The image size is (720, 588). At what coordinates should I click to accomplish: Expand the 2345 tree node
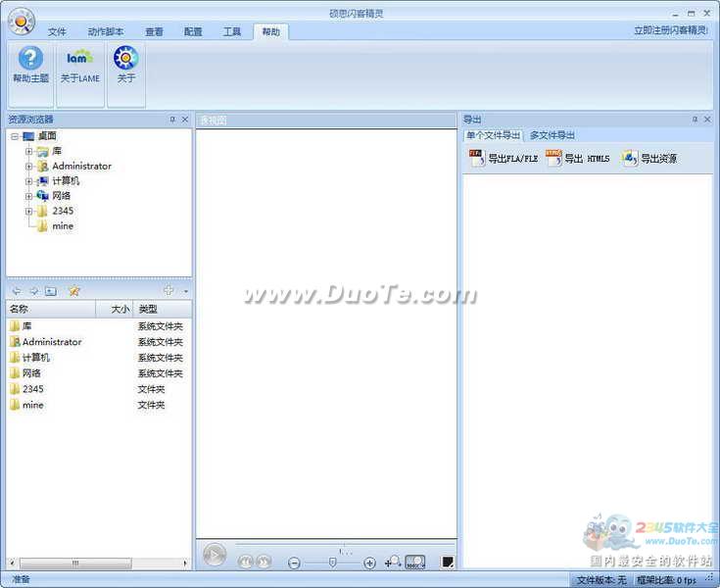[x=29, y=212]
